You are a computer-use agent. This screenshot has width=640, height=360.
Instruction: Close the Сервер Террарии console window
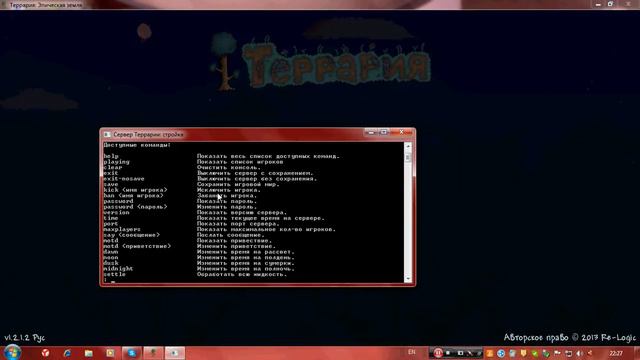401,132
